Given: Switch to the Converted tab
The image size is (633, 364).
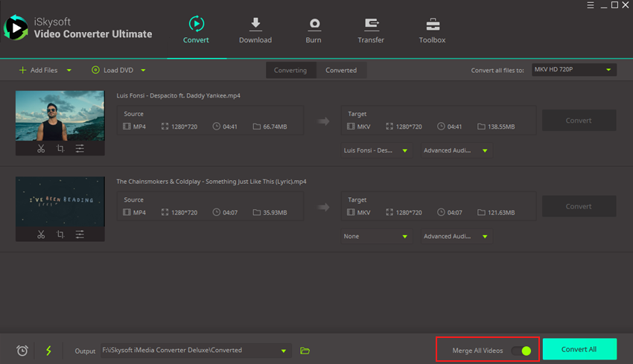Looking at the screenshot, I should coord(341,71).
